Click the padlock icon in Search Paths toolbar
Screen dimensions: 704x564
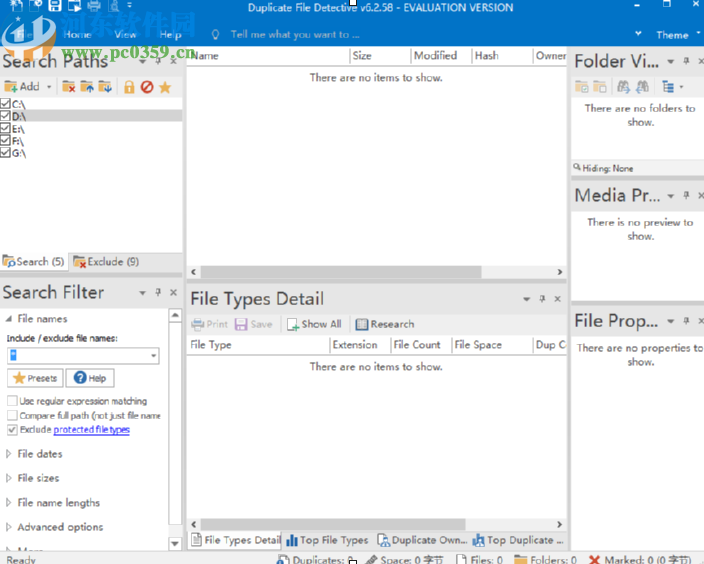coord(129,87)
